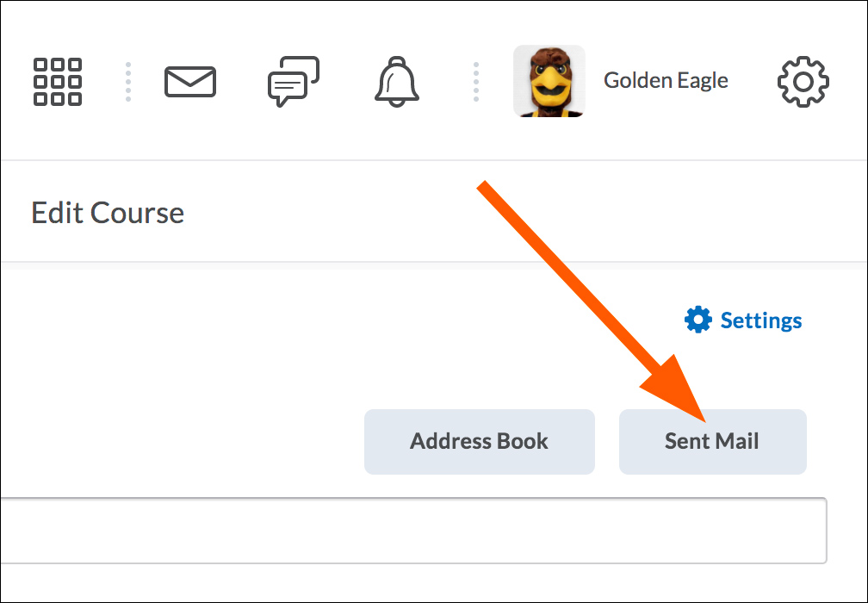The image size is (868, 603).
Task: Click dotted separator left of the avatar
Action: click(x=475, y=82)
